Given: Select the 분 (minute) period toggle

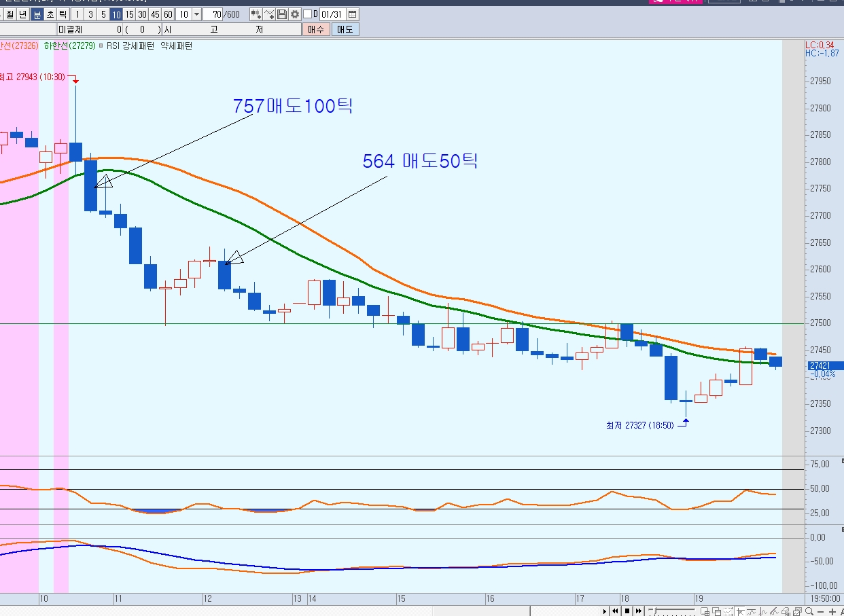Looking at the screenshot, I should point(37,14).
